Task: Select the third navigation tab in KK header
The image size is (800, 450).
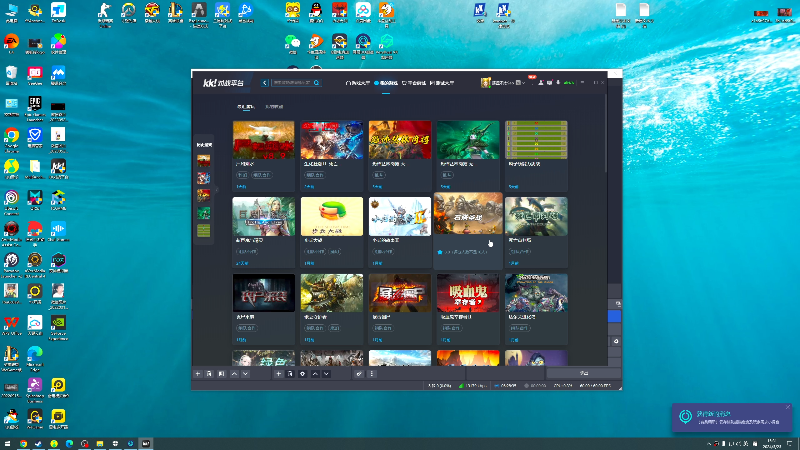Action: click(414, 83)
